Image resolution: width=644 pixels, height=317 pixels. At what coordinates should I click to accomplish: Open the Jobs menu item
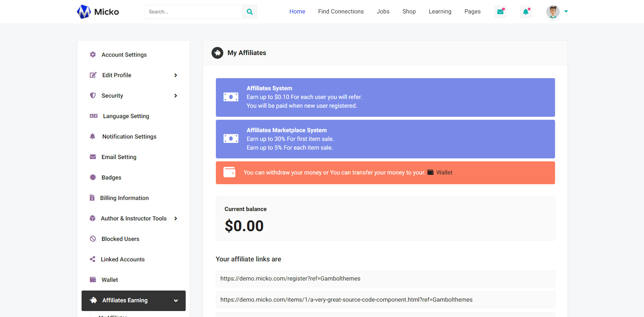(383, 11)
